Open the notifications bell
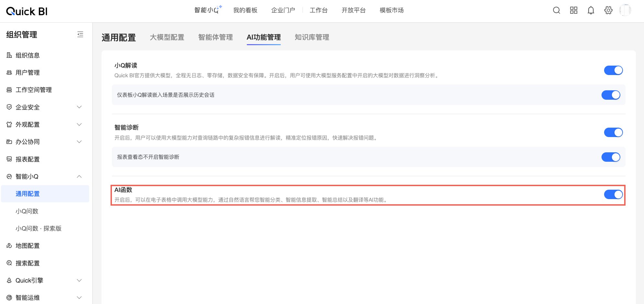644x304 pixels. click(x=591, y=10)
